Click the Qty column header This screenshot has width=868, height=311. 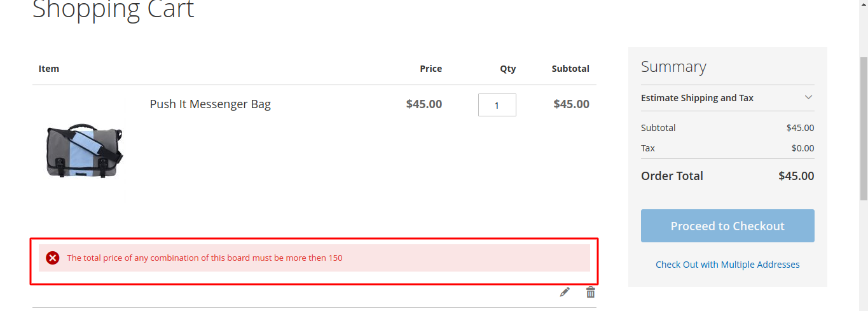pos(507,69)
